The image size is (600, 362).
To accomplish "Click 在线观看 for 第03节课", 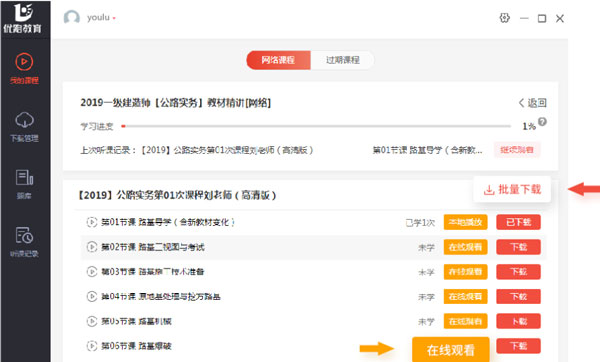I will click(x=465, y=272).
